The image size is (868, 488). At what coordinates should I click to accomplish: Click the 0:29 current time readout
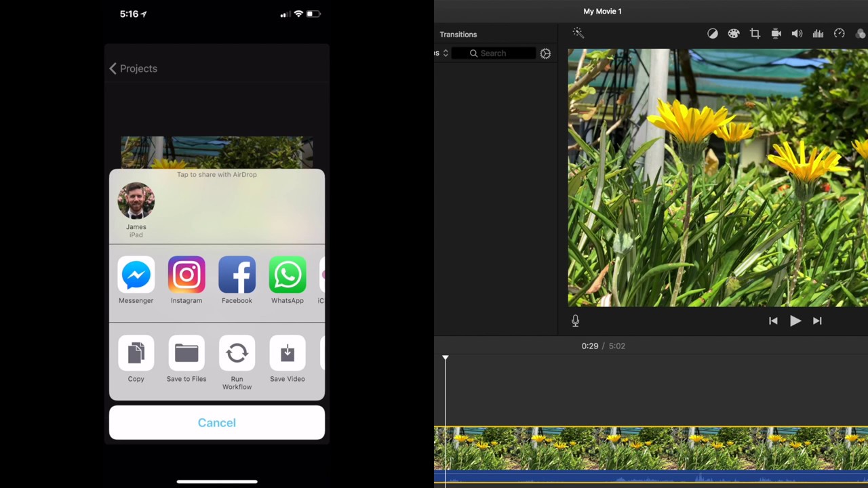point(590,346)
